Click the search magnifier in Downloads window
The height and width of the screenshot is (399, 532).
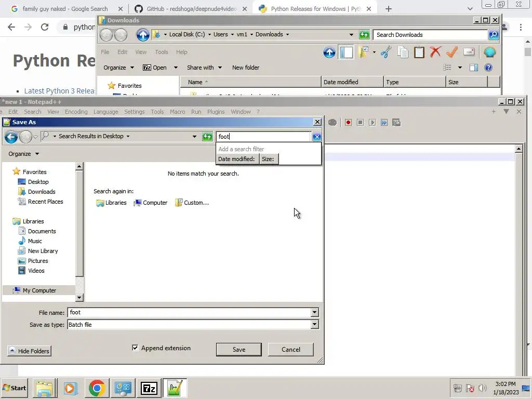(494, 35)
